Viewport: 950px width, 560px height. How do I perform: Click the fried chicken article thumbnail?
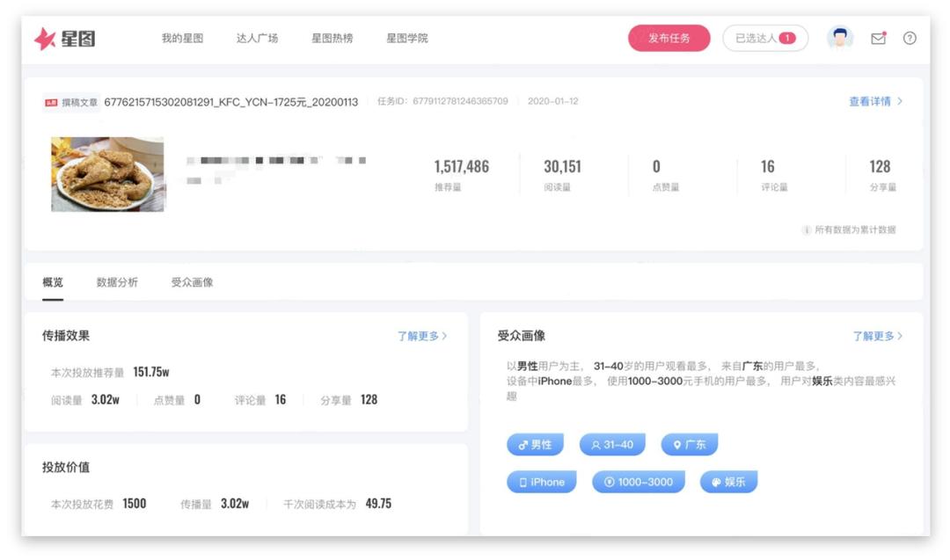pyautogui.click(x=107, y=173)
